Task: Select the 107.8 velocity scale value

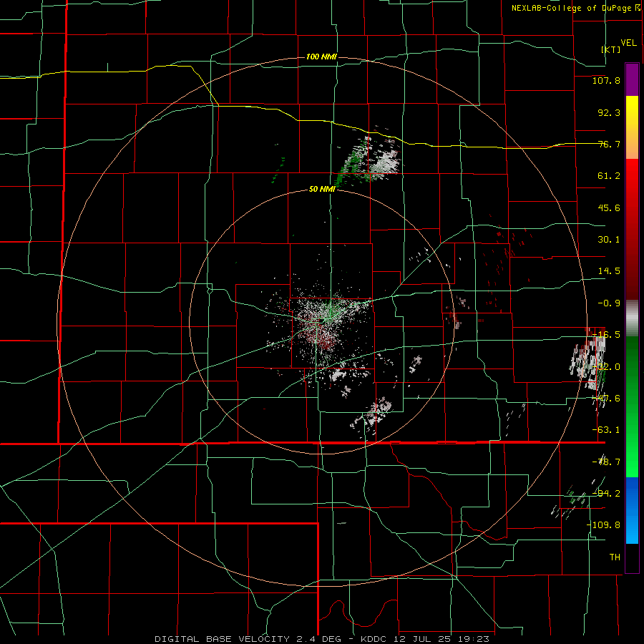Action: (x=606, y=80)
